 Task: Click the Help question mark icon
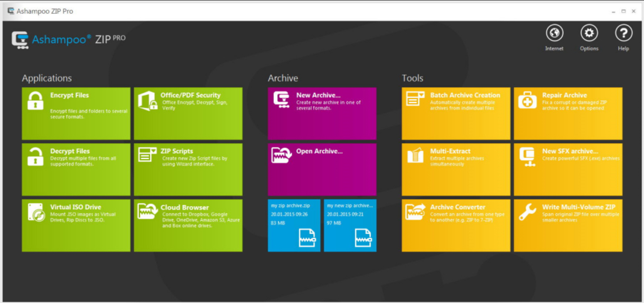pos(623,33)
